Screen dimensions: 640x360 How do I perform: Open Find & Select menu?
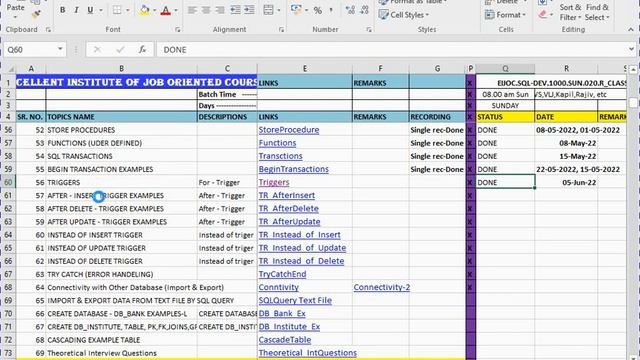coord(597,12)
